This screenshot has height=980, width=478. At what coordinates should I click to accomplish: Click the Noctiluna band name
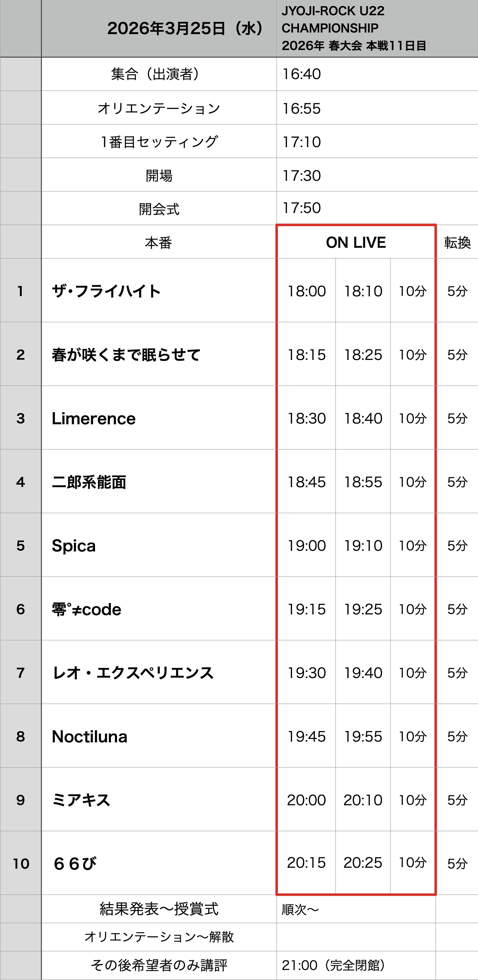coord(90,737)
